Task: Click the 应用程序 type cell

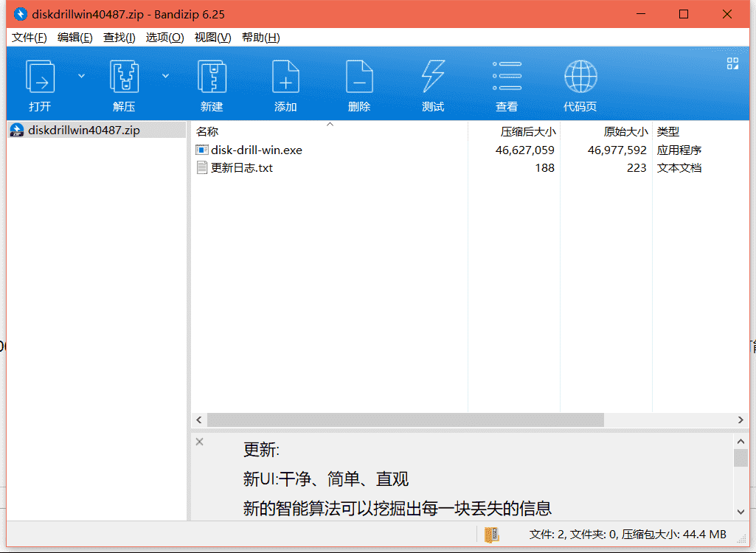Action: 679,150
